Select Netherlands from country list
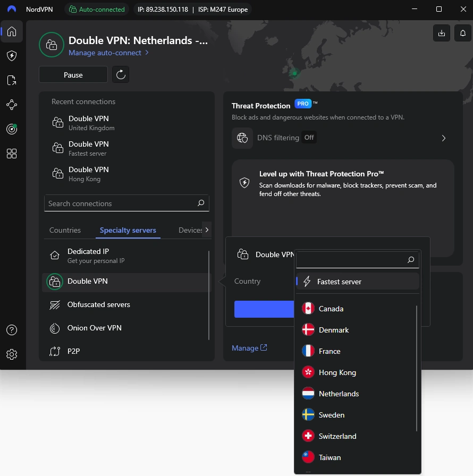This screenshot has height=476, width=473. pyautogui.click(x=358, y=394)
